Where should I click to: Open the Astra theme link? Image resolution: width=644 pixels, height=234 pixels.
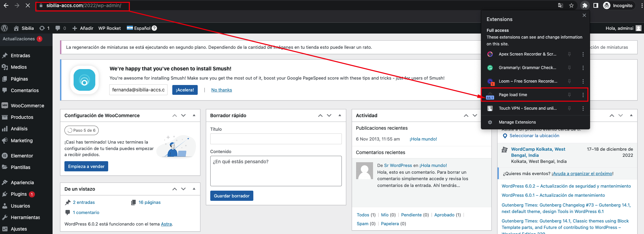166,224
